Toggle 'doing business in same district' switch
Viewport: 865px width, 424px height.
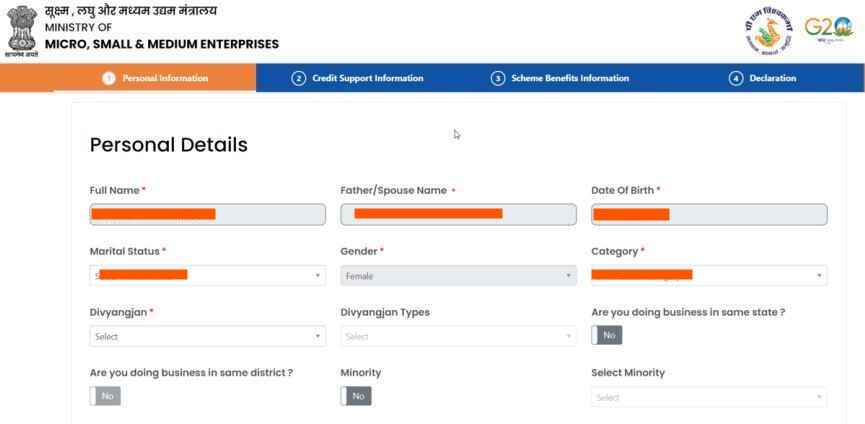pyautogui.click(x=105, y=396)
